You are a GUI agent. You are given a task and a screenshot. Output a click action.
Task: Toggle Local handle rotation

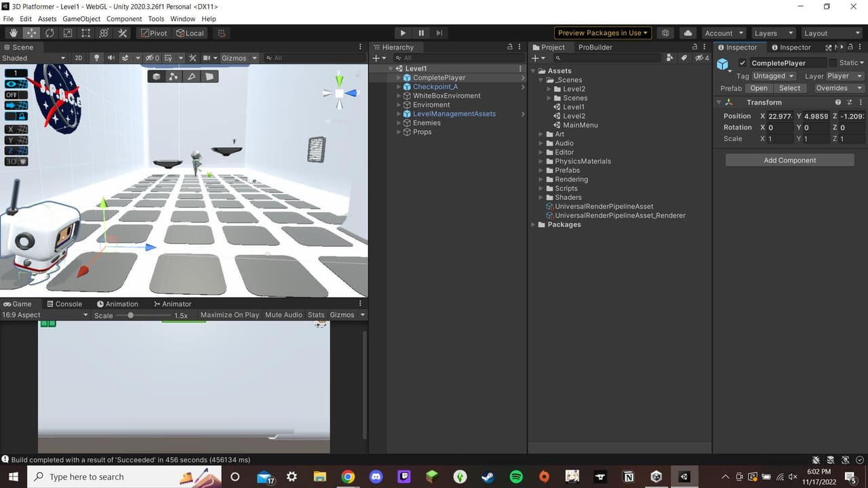point(189,33)
